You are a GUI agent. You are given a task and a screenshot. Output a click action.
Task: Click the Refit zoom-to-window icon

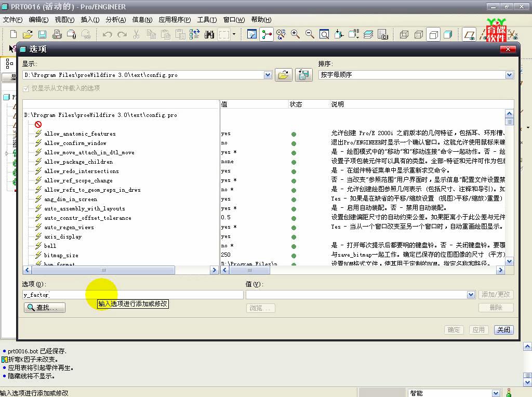pos(324,34)
